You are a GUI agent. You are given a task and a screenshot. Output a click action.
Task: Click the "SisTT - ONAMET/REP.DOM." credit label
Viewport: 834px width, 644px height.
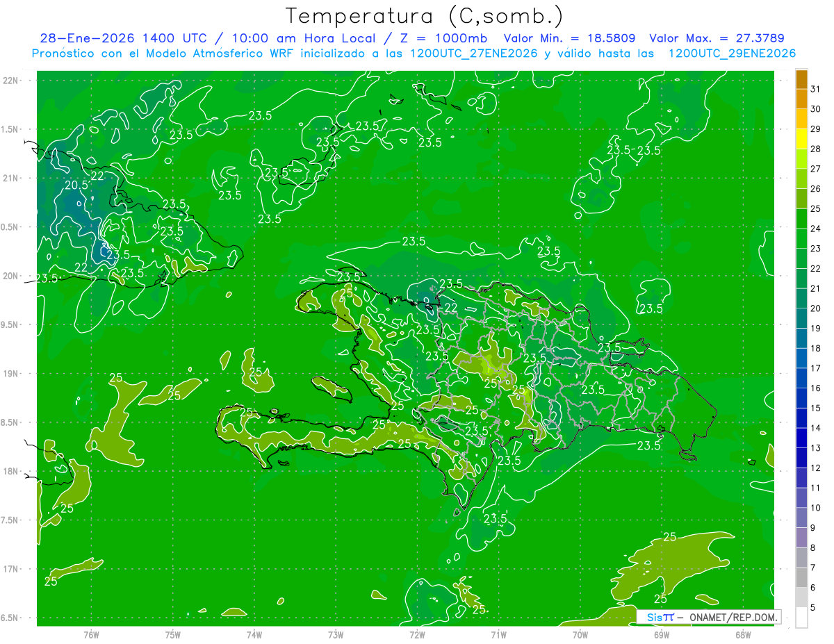coord(709,617)
